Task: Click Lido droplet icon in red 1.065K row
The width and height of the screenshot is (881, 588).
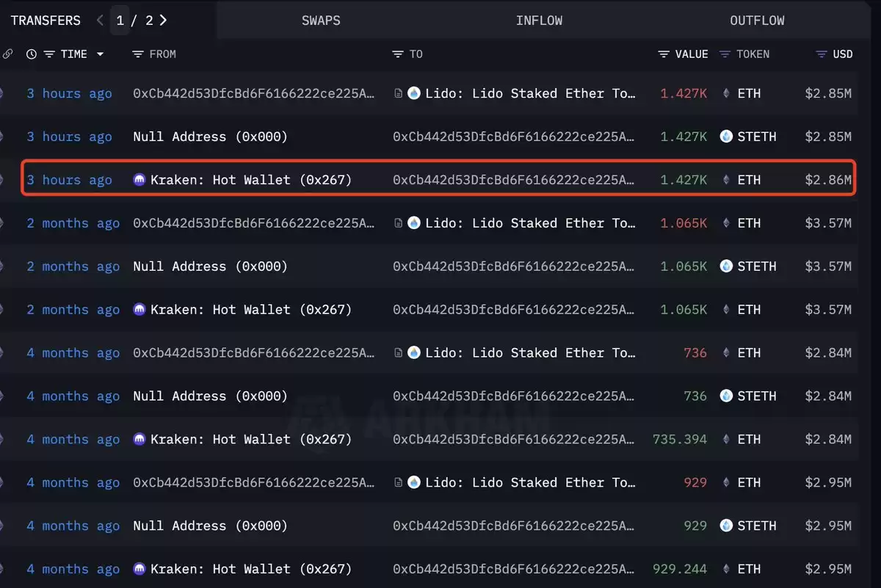Action: click(x=414, y=223)
